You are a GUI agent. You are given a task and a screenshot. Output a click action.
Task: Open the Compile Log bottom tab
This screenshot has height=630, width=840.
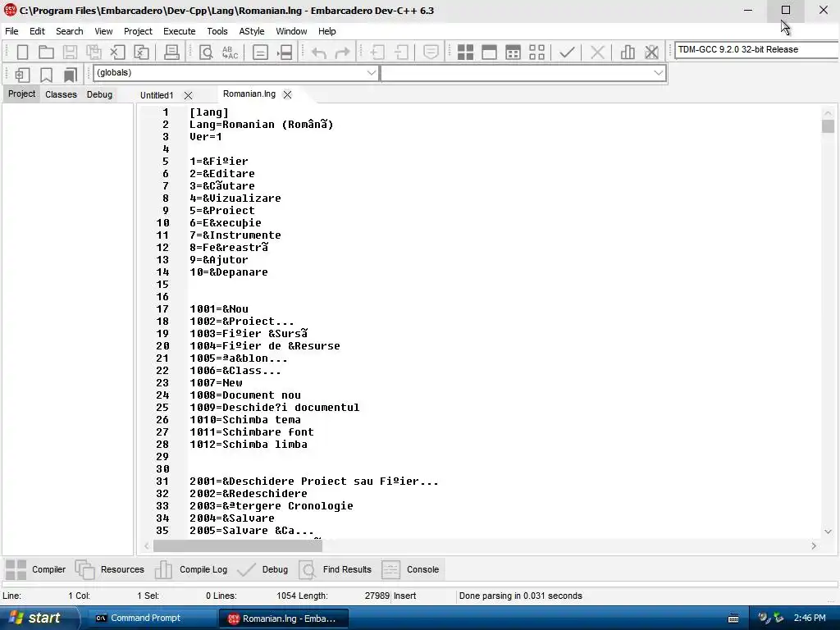tap(191, 569)
